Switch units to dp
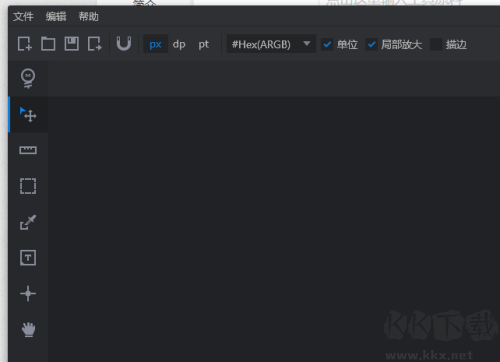 pyautogui.click(x=179, y=44)
